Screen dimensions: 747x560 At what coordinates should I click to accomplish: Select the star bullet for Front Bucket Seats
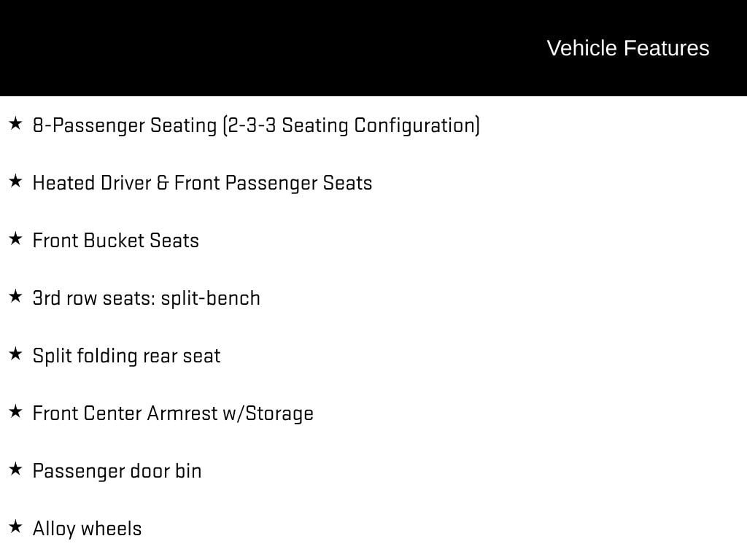[x=15, y=239]
